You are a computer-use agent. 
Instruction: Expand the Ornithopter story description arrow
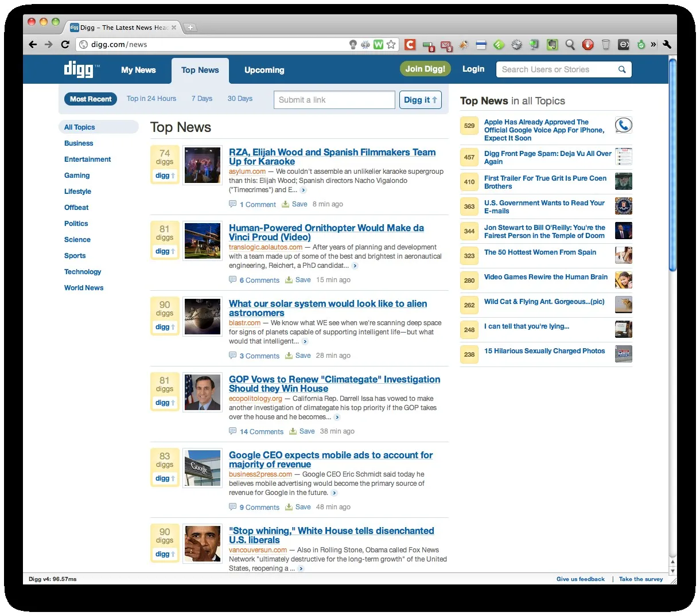355,266
